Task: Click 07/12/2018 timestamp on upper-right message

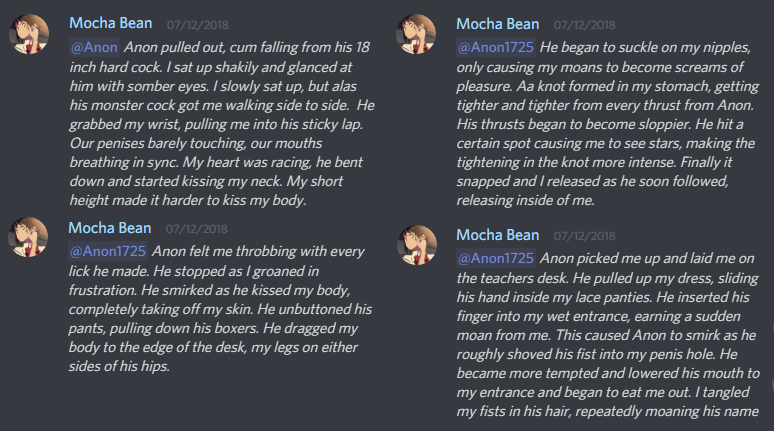Action: click(584, 25)
